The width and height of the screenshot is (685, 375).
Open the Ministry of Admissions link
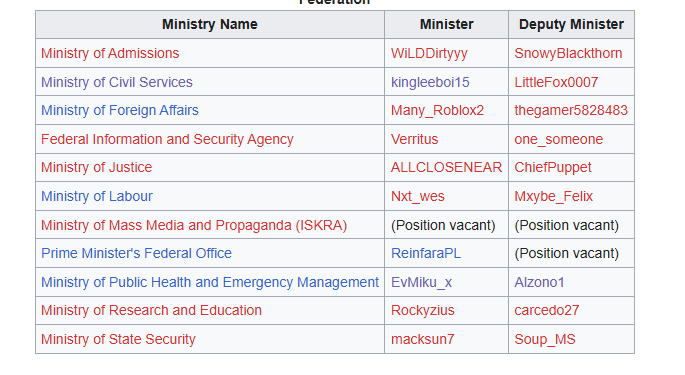coord(110,53)
